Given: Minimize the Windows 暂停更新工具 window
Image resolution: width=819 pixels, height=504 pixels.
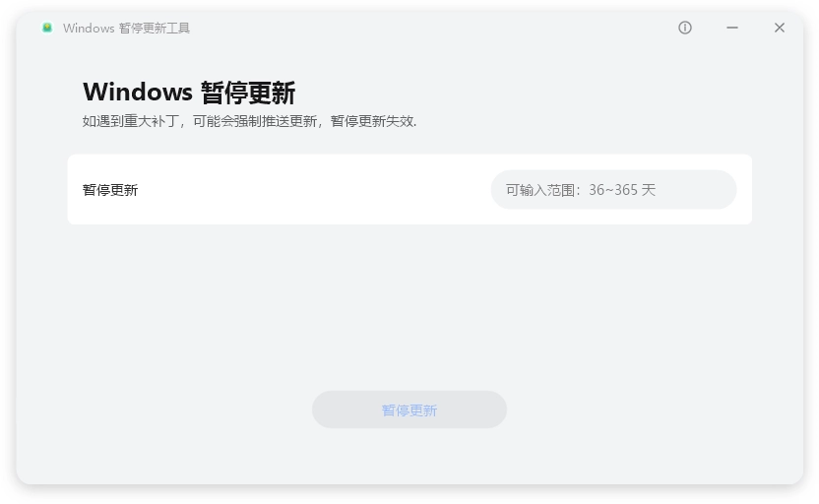Looking at the screenshot, I should click(732, 28).
